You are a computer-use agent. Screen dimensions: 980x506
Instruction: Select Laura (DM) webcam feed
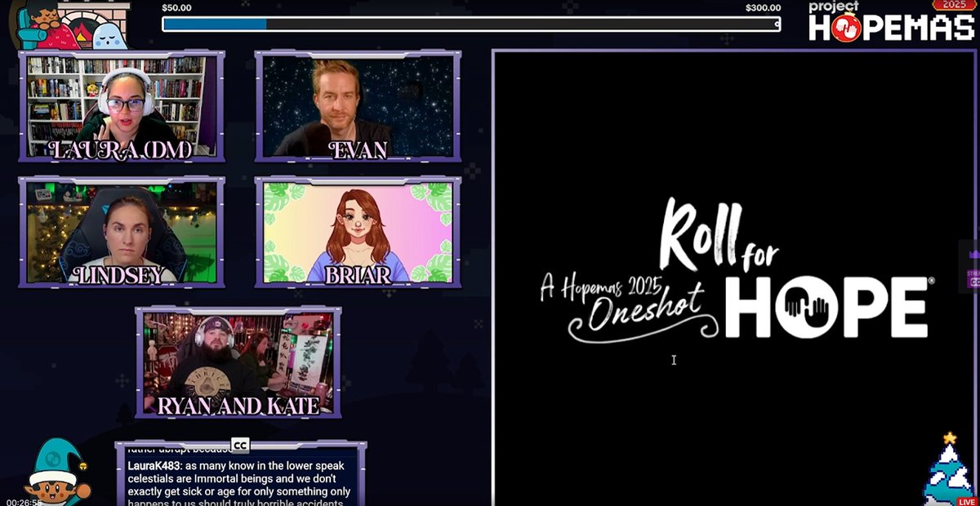tap(122, 106)
